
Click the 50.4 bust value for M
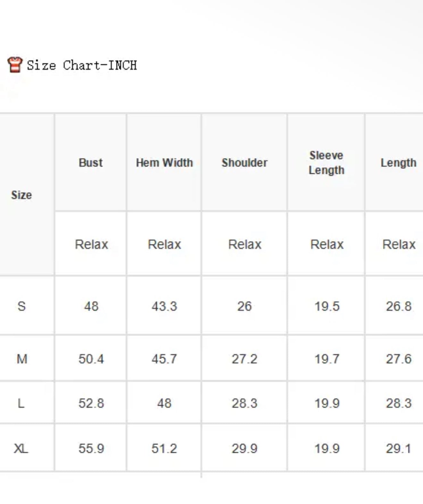[x=91, y=359]
